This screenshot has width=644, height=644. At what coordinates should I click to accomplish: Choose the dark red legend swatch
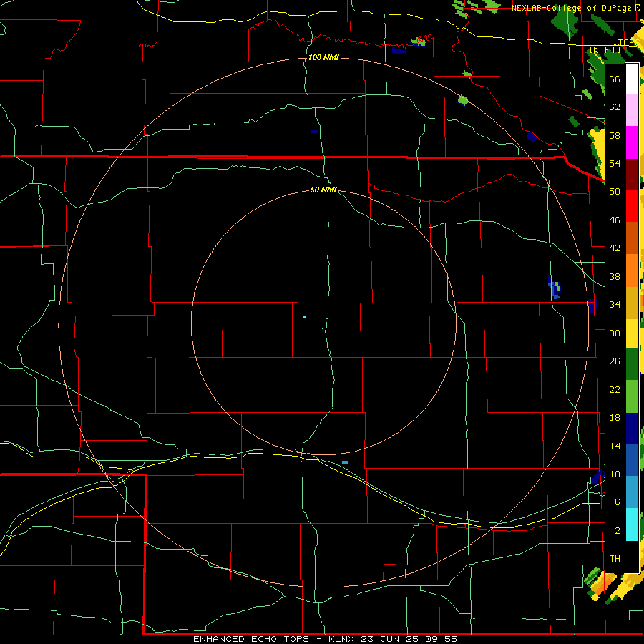pyautogui.click(x=632, y=175)
